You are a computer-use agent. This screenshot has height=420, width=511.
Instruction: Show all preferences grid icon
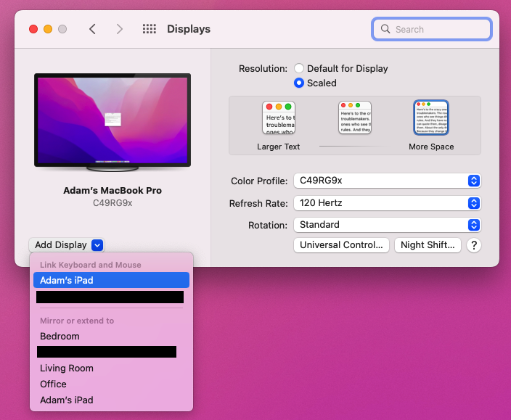tap(150, 29)
